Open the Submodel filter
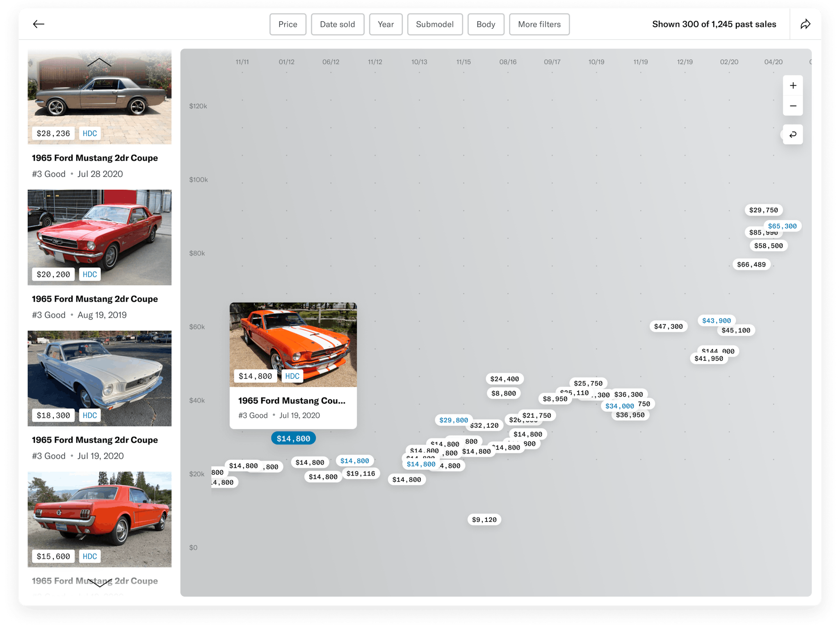Viewport: 840px width, 625px height. (x=435, y=24)
